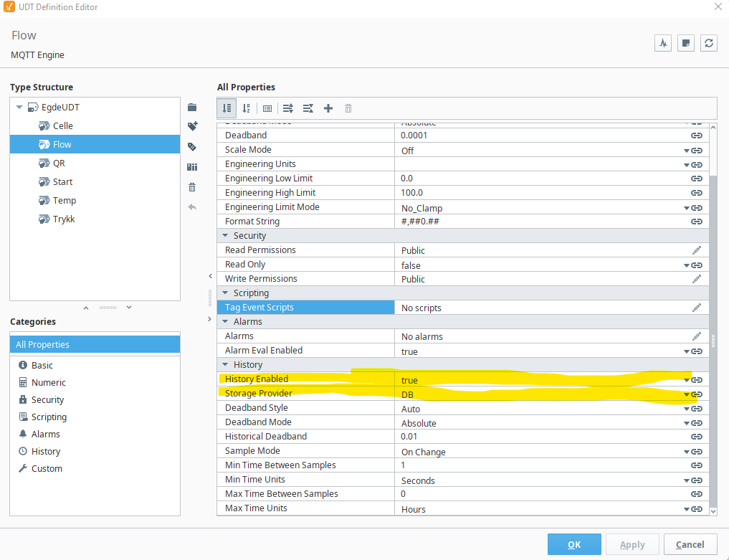
Task: Toggle binding link for Deadband value
Action: pos(697,136)
